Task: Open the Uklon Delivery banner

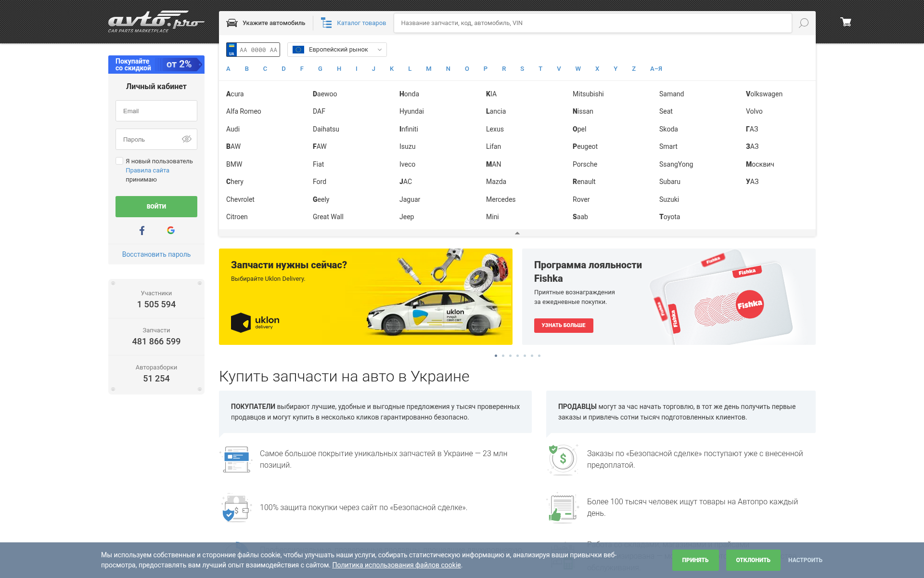Action: pos(366,297)
